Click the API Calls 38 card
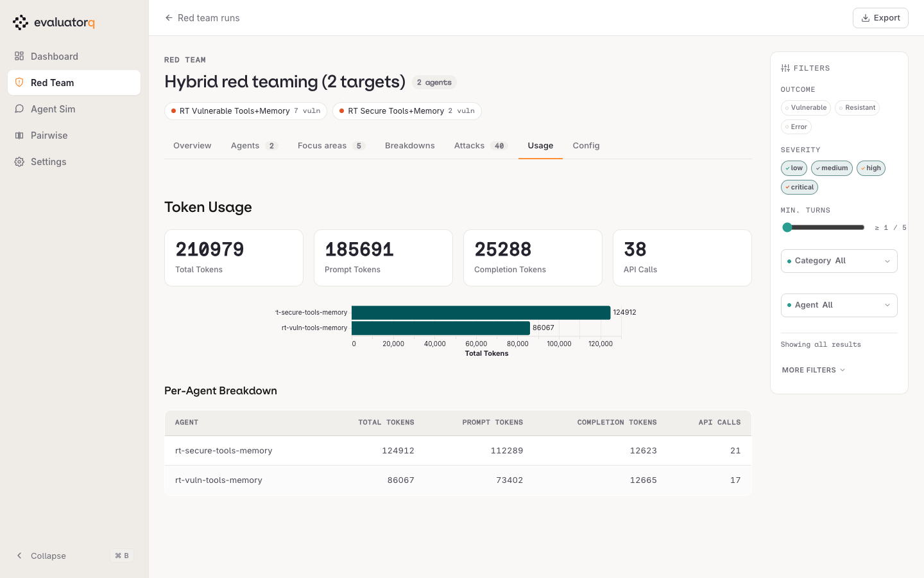Screen dimensions: 924x578 (x=682, y=258)
